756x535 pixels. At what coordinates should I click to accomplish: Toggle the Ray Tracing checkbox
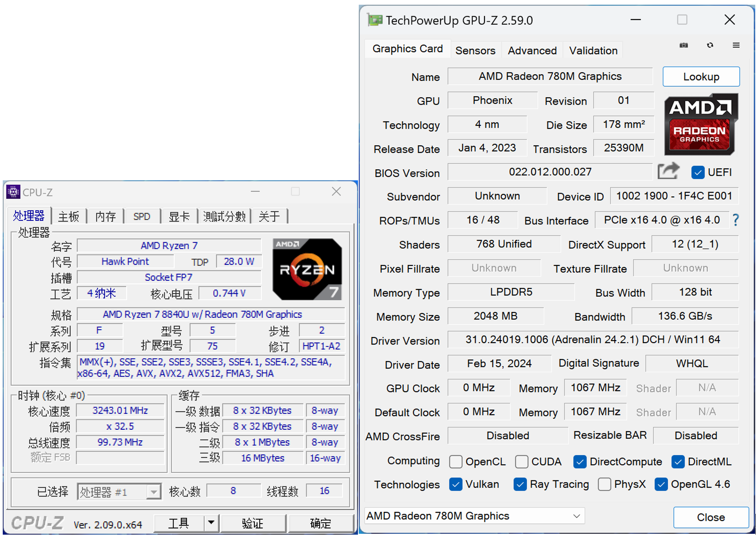520,484
